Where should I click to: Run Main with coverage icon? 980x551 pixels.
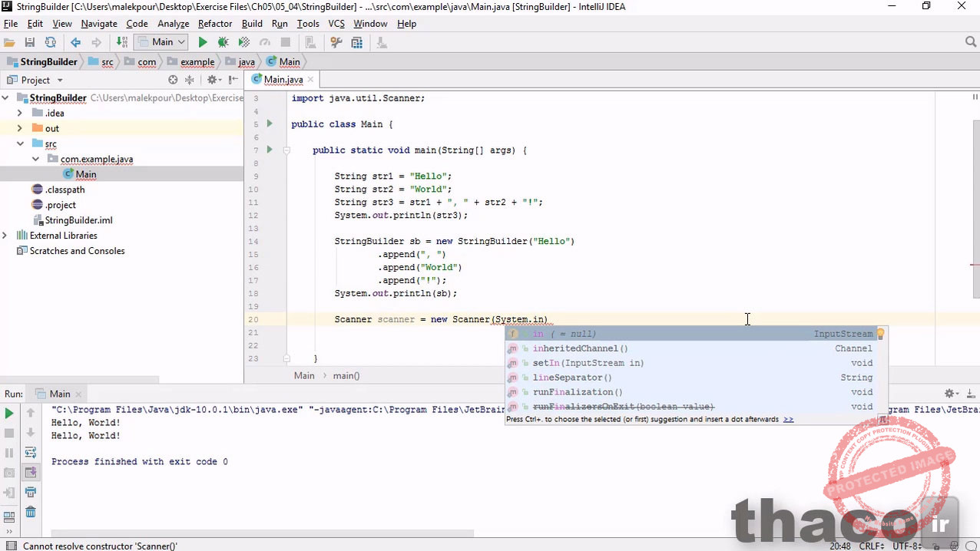click(x=243, y=43)
